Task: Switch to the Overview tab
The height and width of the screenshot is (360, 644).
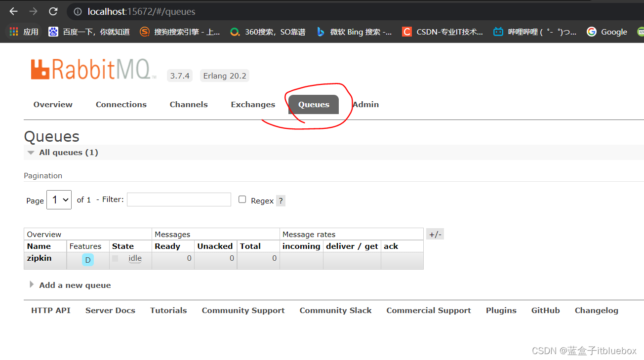Action: [53, 104]
